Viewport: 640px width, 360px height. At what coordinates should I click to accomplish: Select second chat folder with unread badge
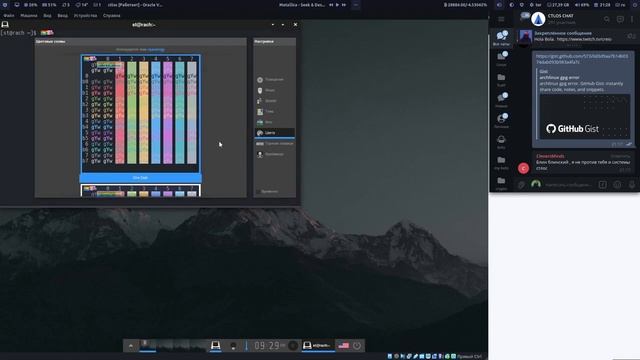click(501, 58)
